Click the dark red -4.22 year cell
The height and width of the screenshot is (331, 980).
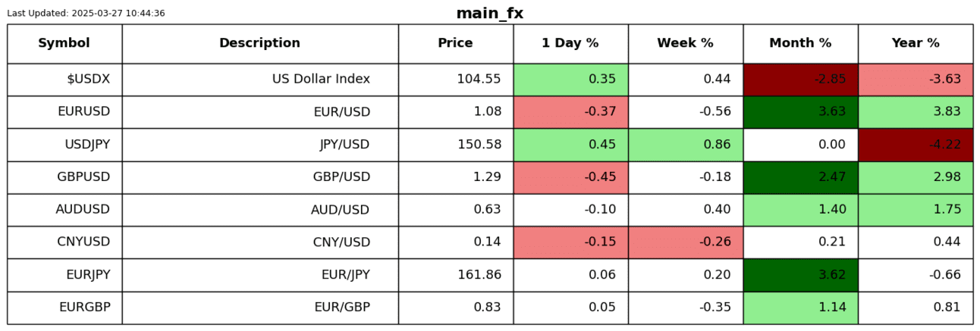click(916, 145)
